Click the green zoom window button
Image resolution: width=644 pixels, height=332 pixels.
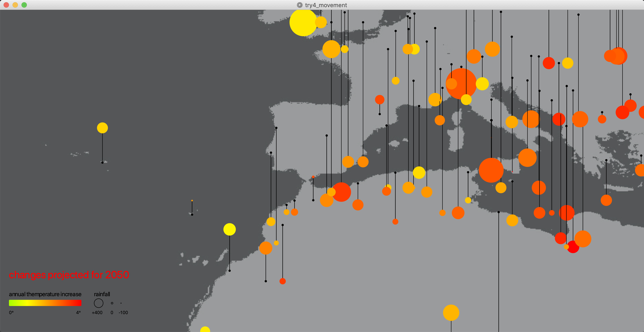(x=24, y=5)
